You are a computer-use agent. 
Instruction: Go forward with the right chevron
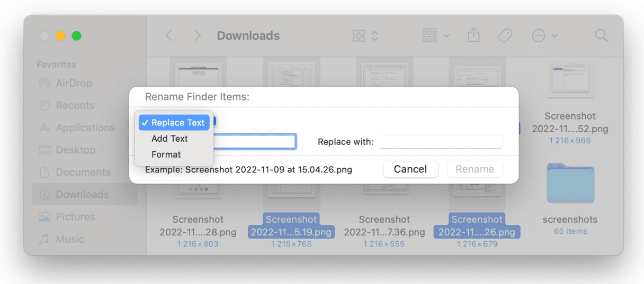point(198,36)
